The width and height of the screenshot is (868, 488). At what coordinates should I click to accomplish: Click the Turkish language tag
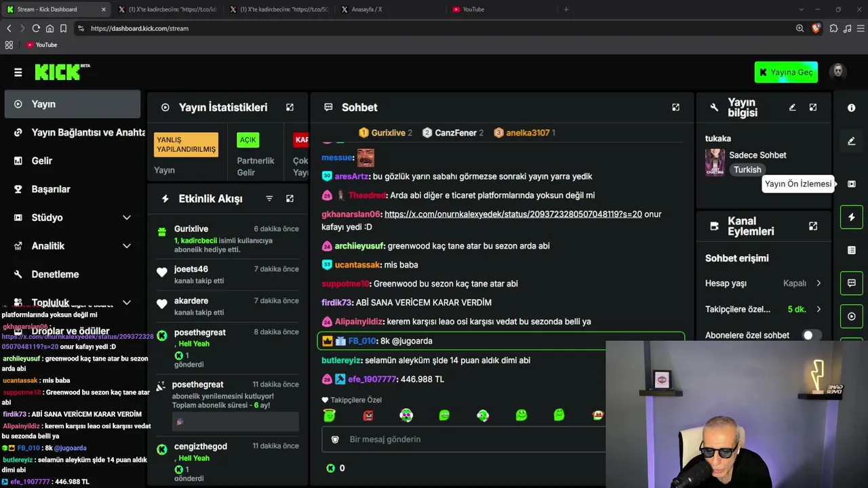click(x=747, y=170)
